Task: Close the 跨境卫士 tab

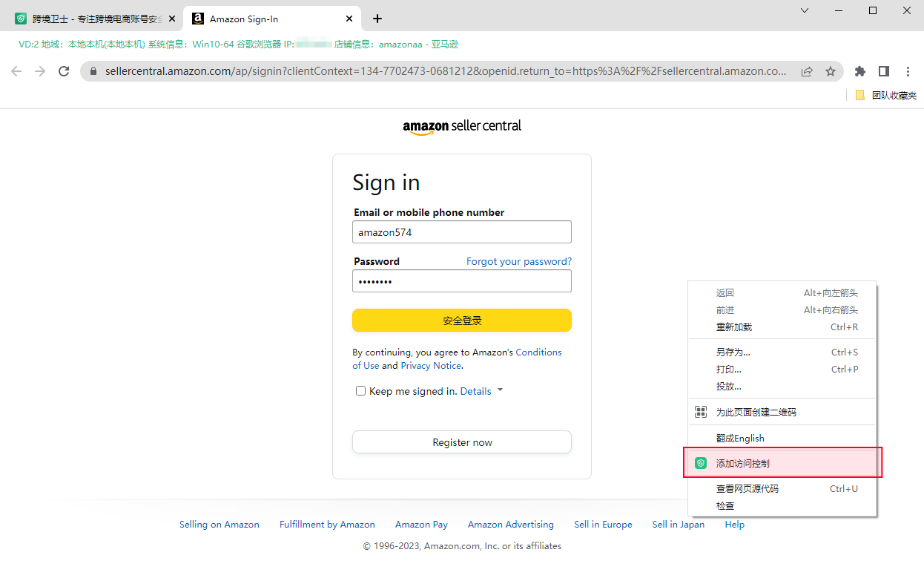Action: coord(172,19)
